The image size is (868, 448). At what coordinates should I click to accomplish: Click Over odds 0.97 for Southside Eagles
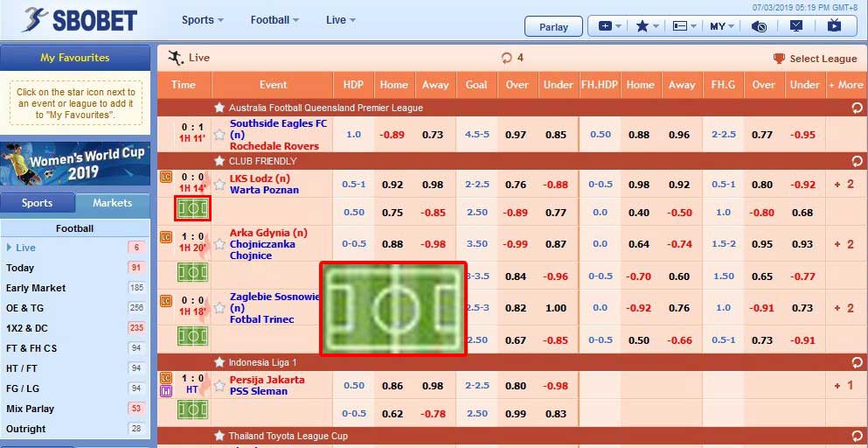pos(516,135)
